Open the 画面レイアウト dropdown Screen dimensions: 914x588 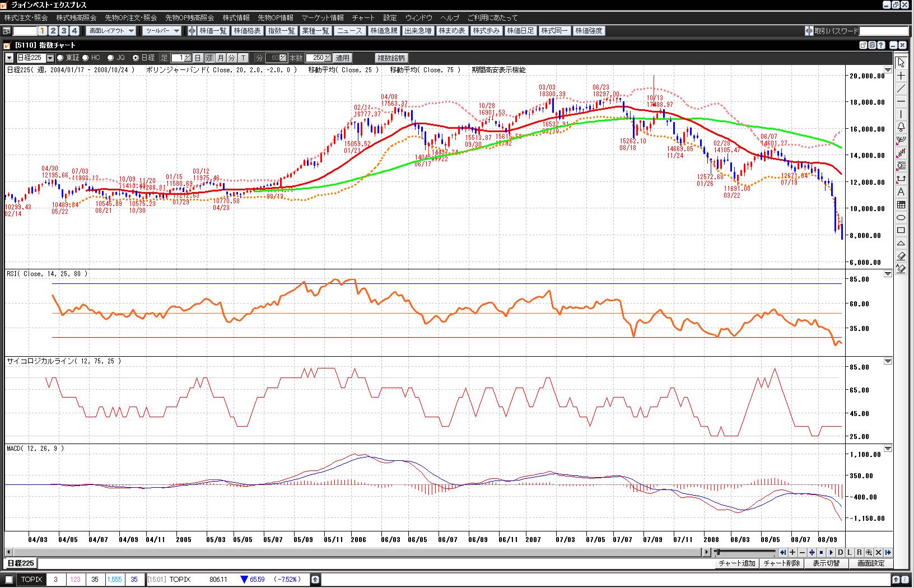[x=131, y=31]
